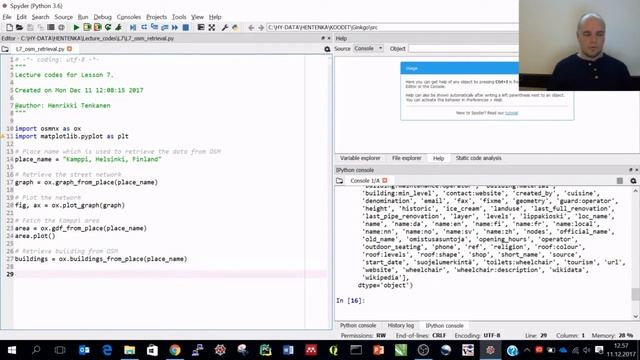Click the Help Object input field
This screenshot has height=360, width=640.
pos(464,49)
